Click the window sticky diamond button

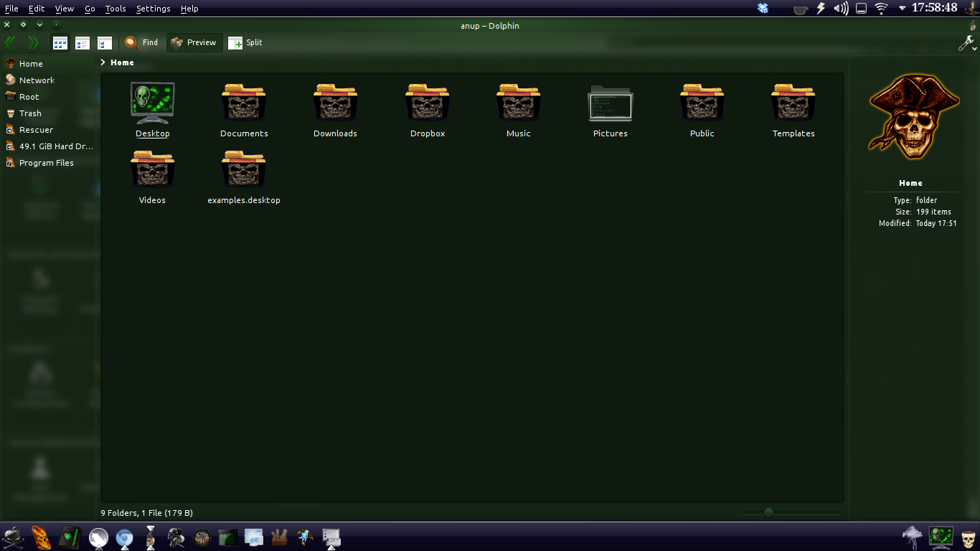click(23, 25)
